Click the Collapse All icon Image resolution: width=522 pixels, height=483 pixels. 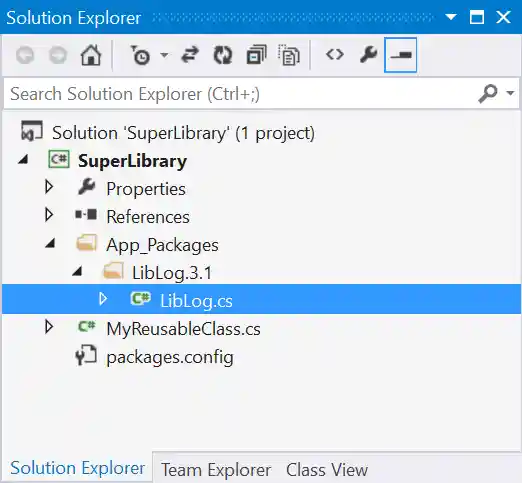pos(256,55)
